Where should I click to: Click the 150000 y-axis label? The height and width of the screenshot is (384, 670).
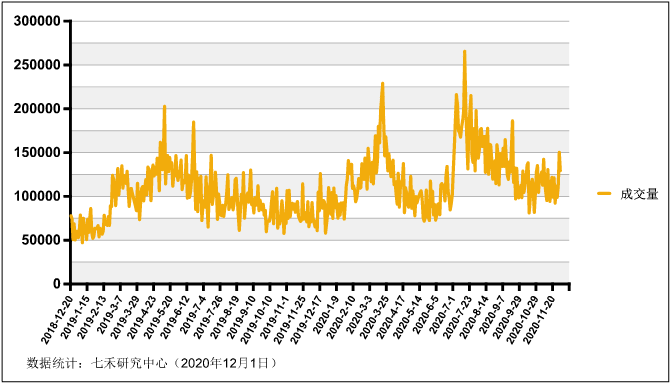(x=37, y=152)
